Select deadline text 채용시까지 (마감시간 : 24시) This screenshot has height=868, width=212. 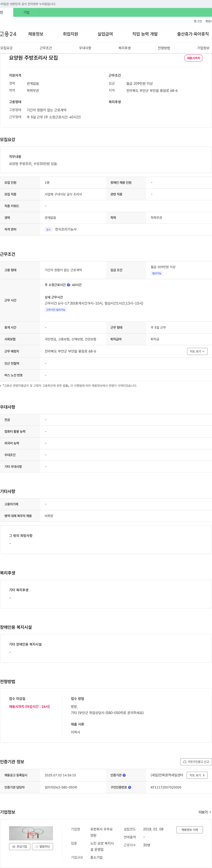click(29, 707)
